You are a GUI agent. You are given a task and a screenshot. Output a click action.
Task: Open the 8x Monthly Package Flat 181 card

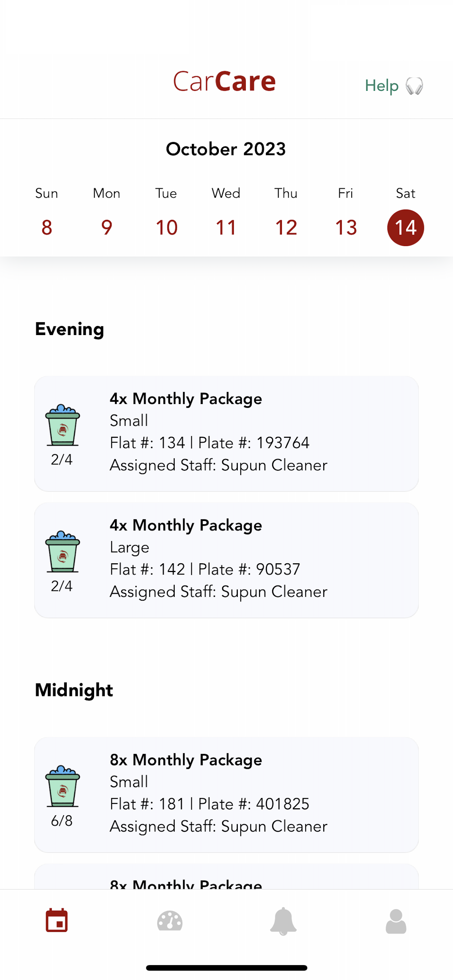(226, 795)
